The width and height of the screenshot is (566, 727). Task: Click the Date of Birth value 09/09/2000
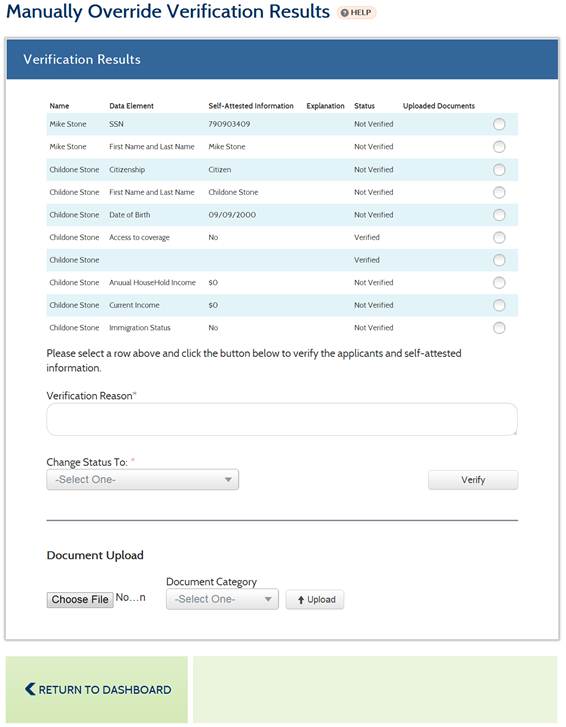[x=232, y=215]
